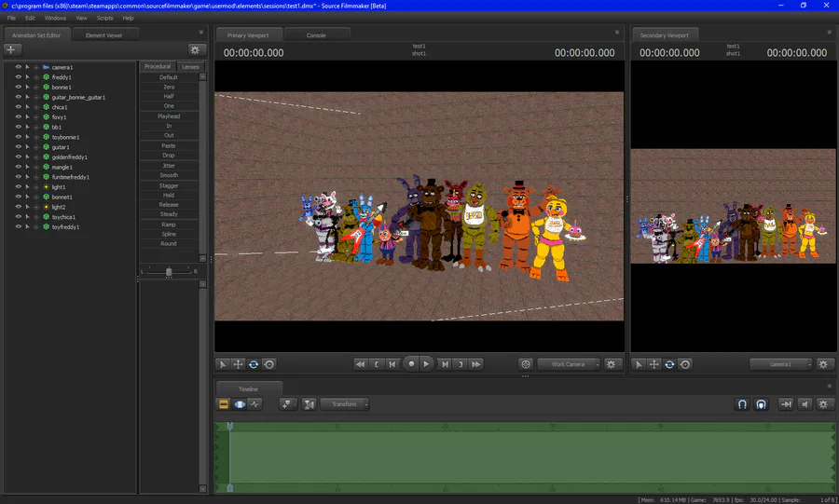Screen dimensions: 839x504
Task: Open Animation Set Editor gear settings
Action: tap(196, 49)
